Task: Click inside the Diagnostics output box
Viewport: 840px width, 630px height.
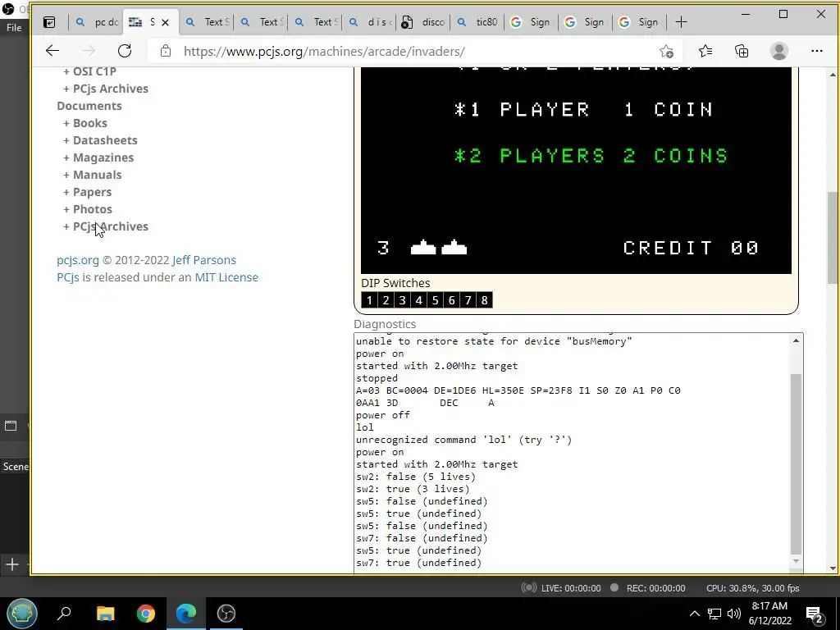Action: pyautogui.click(x=572, y=453)
